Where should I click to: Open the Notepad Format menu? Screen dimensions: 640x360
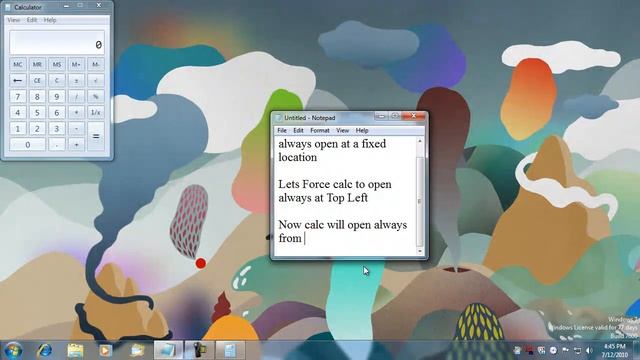pos(320,130)
